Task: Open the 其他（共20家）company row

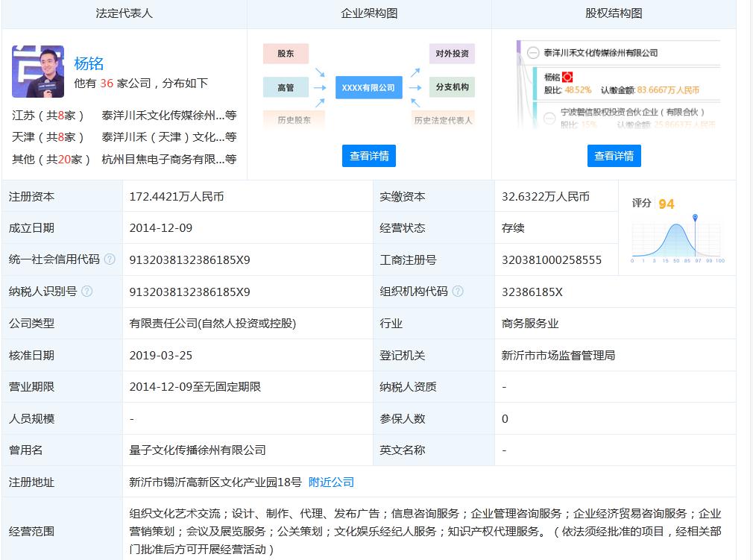Action: pos(125,159)
